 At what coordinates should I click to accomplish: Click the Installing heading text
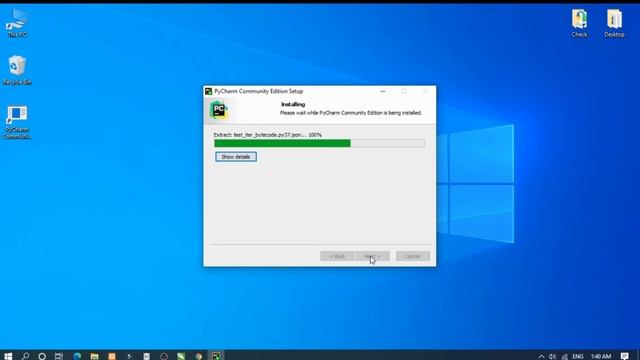(x=293, y=104)
